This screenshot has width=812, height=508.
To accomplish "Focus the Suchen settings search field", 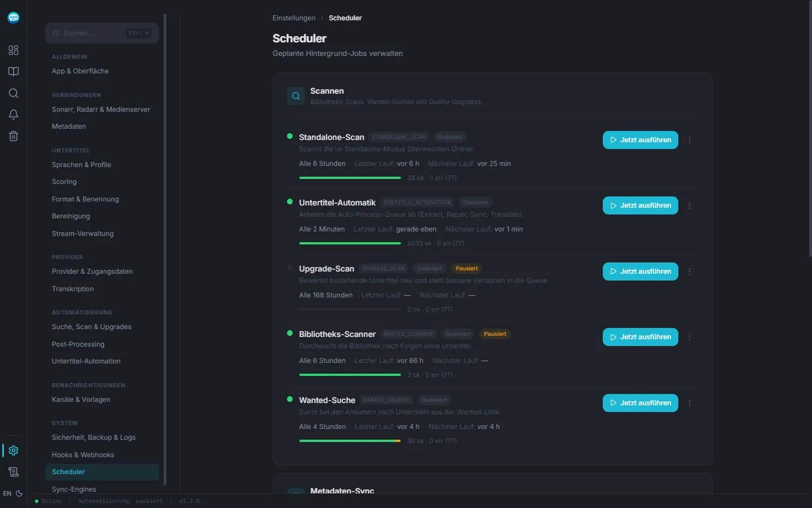I will click(x=102, y=33).
